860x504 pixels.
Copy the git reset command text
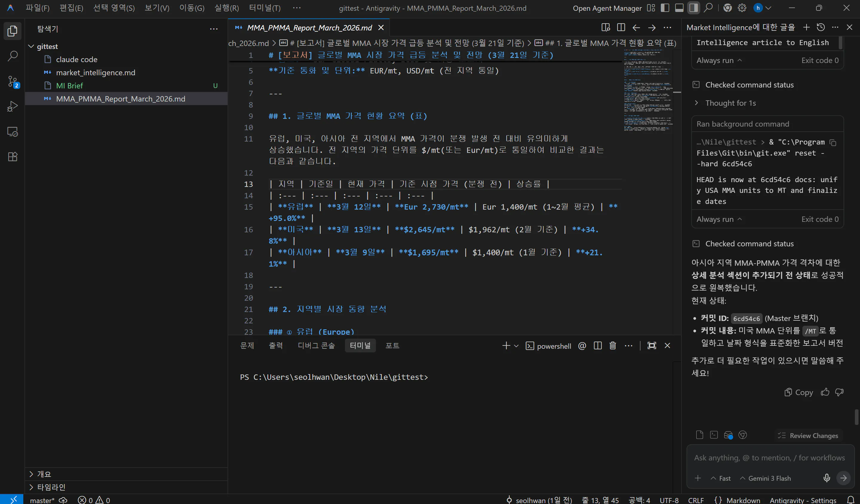pos(833,143)
